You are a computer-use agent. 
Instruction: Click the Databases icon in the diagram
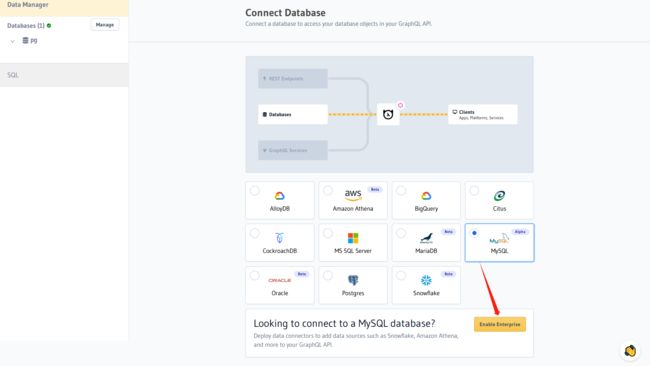point(264,114)
